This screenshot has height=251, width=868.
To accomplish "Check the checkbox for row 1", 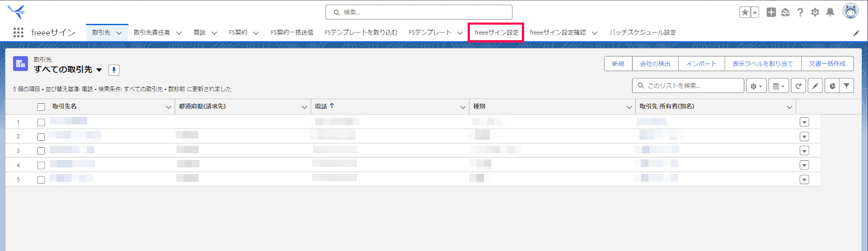I will pyautogui.click(x=41, y=122).
